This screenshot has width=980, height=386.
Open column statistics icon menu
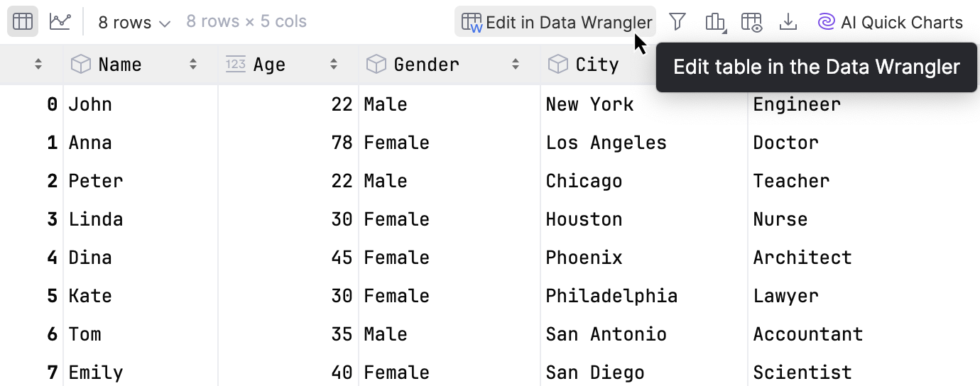[715, 23]
